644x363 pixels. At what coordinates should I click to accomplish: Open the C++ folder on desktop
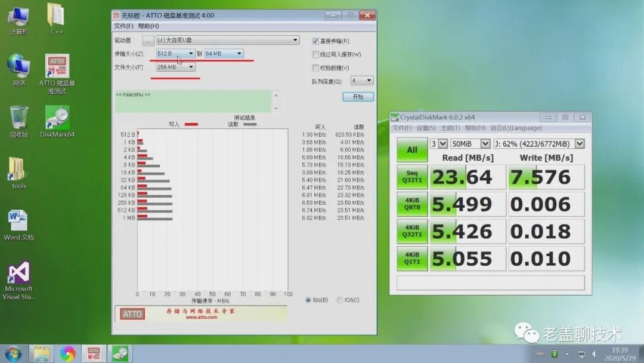pos(57,19)
